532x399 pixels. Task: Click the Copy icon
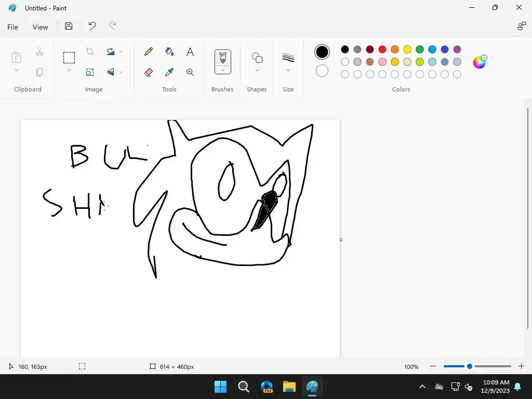click(x=39, y=72)
